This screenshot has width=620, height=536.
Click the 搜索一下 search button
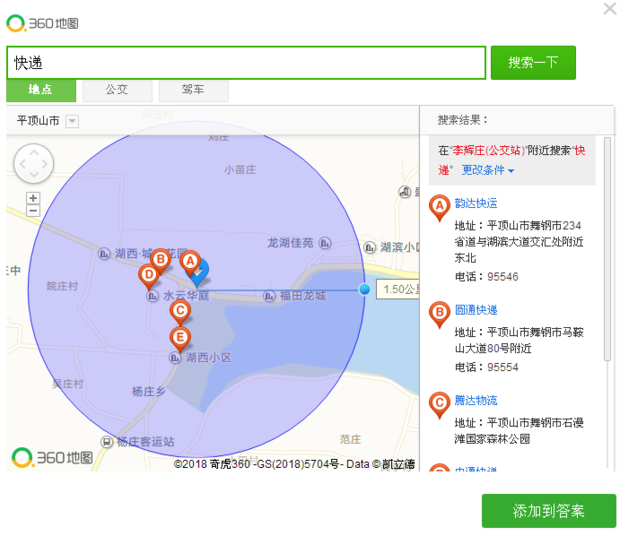point(533,63)
